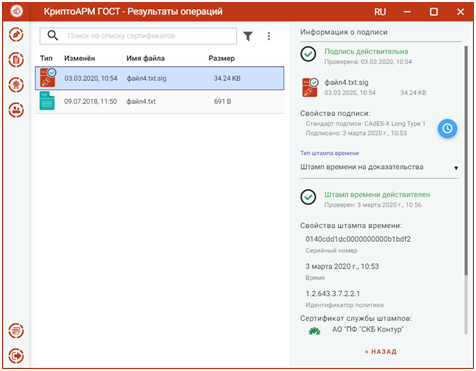This screenshot has width=476, height=371.
Task: Open the signature section in sidebar
Action: pos(16,35)
